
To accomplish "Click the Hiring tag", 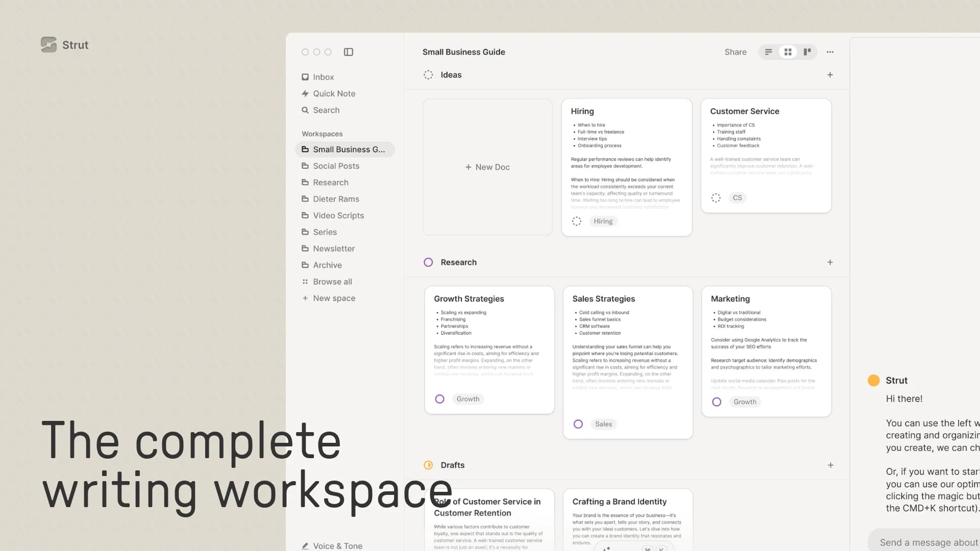I will 603,221.
